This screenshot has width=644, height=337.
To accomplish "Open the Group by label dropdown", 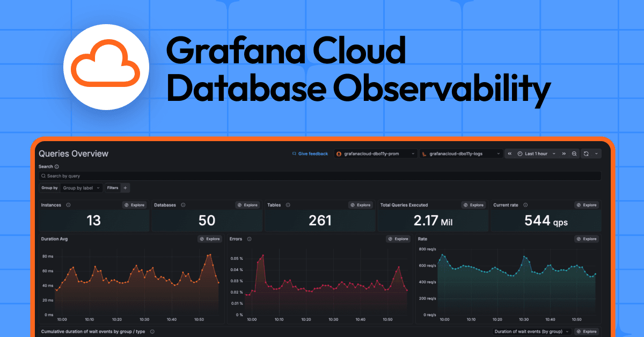I will [80, 188].
